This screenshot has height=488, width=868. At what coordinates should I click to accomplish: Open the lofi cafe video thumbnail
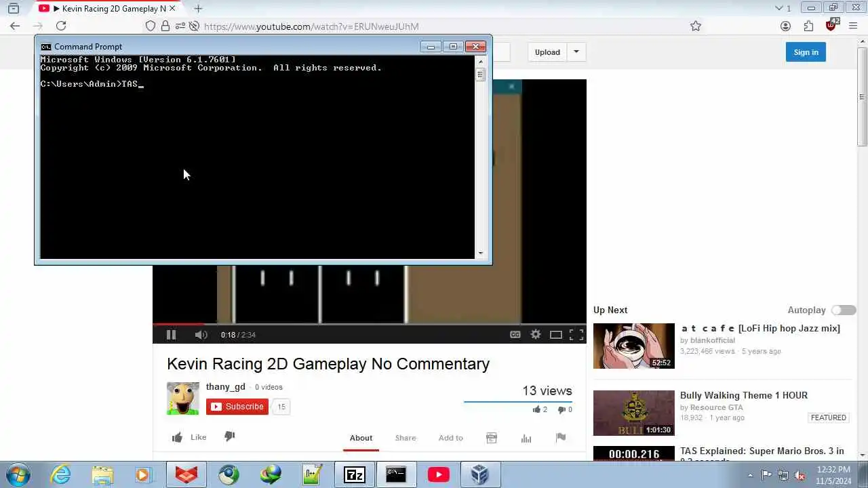tap(634, 346)
